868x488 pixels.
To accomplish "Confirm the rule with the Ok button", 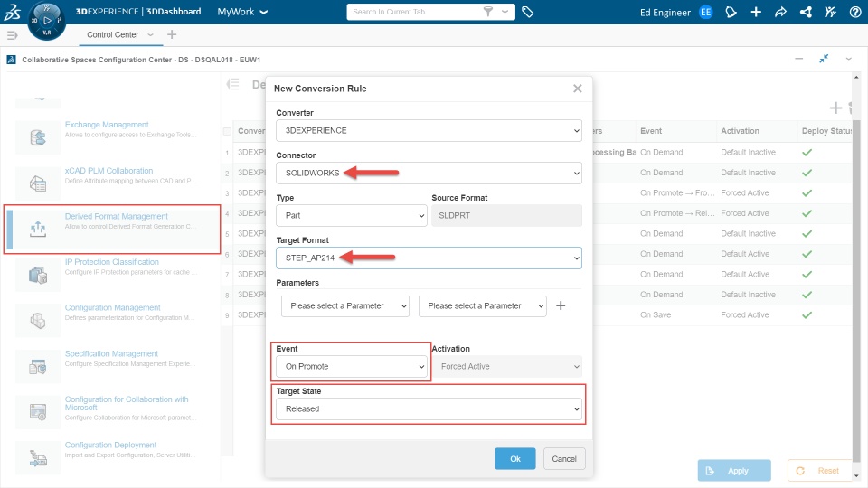I will click(515, 459).
